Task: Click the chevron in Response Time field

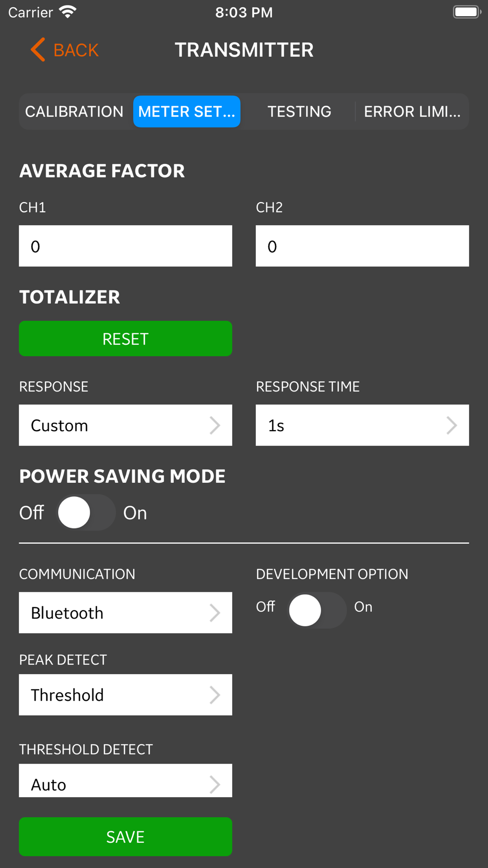Action: click(451, 425)
